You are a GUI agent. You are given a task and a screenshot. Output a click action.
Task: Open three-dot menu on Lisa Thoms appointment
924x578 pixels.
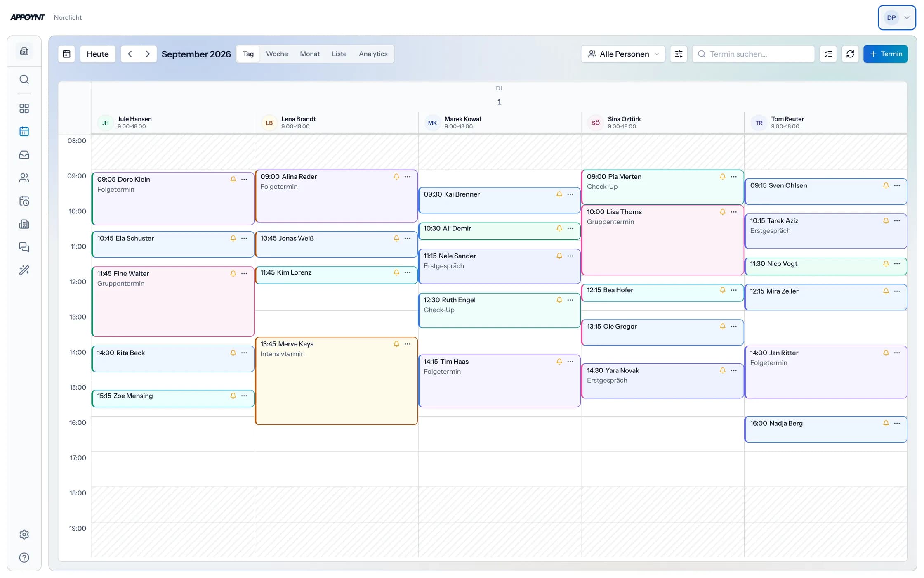[733, 212]
